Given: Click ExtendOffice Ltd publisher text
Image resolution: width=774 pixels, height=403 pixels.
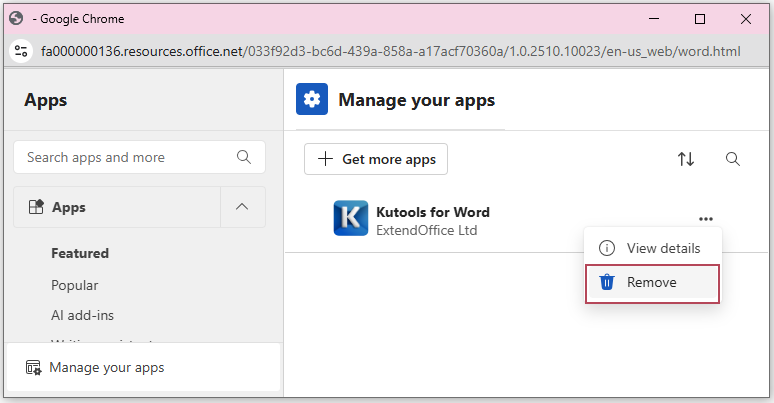Looking at the screenshot, I should [426, 231].
